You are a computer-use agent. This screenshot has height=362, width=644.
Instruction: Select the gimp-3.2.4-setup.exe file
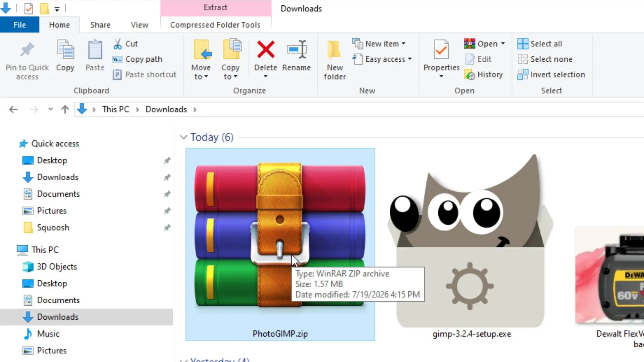tap(471, 246)
